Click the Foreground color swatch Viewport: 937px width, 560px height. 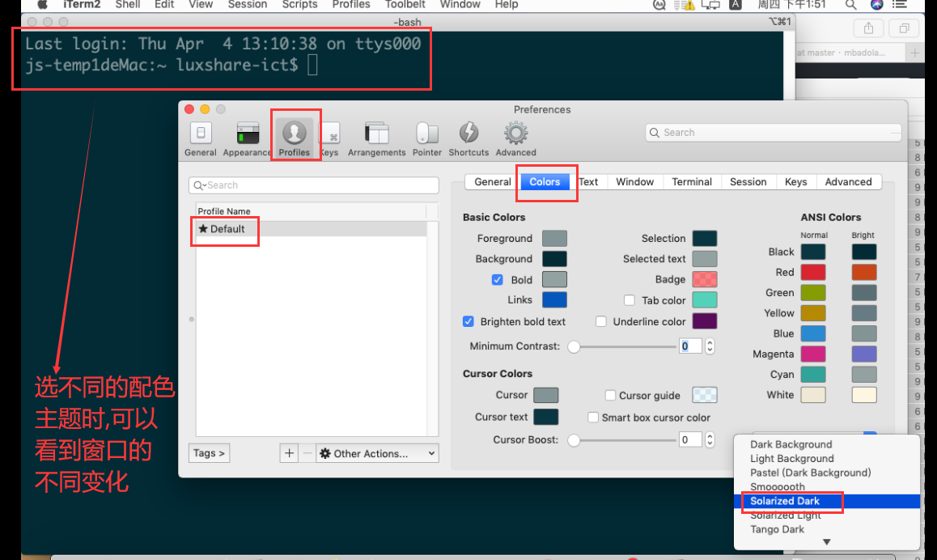click(554, 239)
